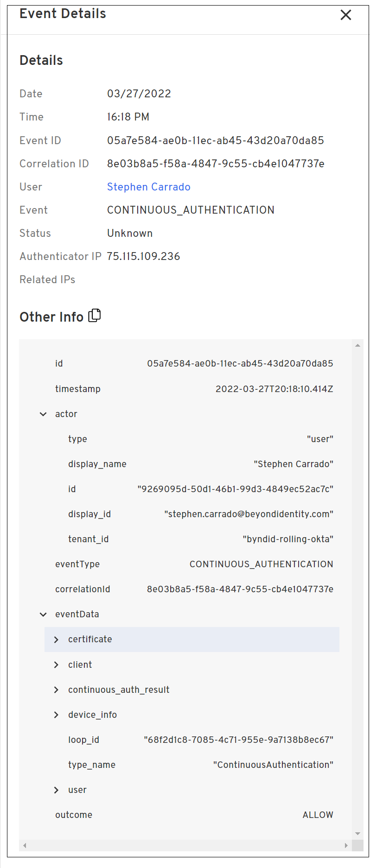Click the Authenticator IP address value
This screenshot has width=370, height=868.
tap(143, 256)
